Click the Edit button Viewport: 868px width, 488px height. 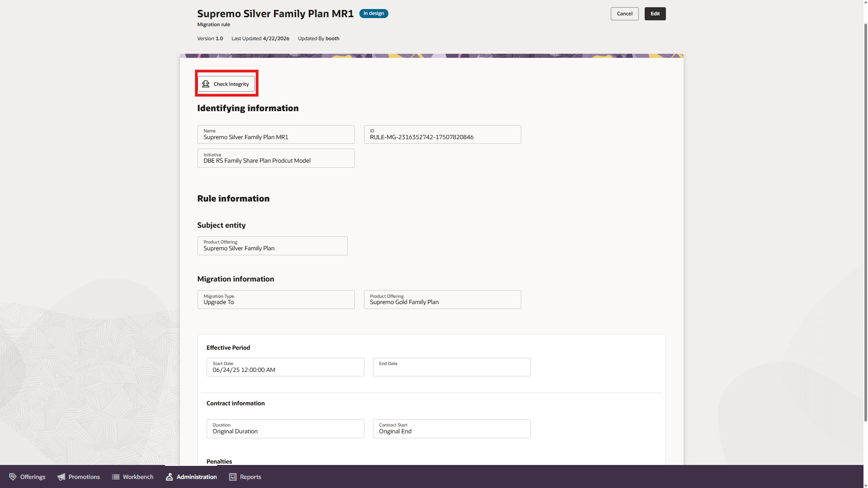coord(655,14)
